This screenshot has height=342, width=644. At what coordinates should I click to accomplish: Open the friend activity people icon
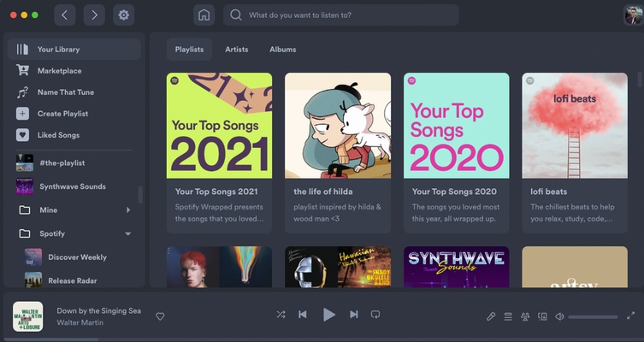tap(525, 316)
